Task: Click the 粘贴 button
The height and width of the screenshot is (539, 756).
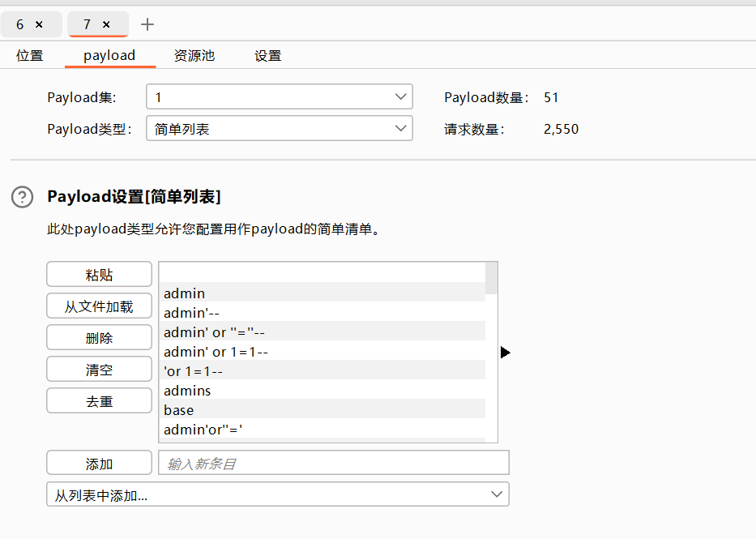Action: 100,274
